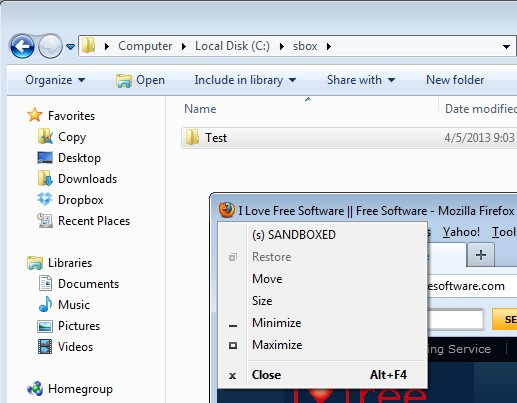Open the Videos library
The image size is (517, 403).
[x=75, y=347]
